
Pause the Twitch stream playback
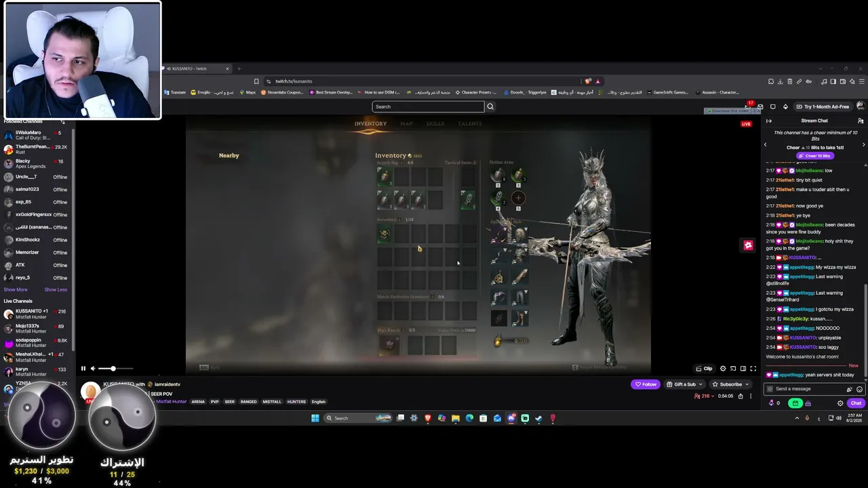[83, 369]
